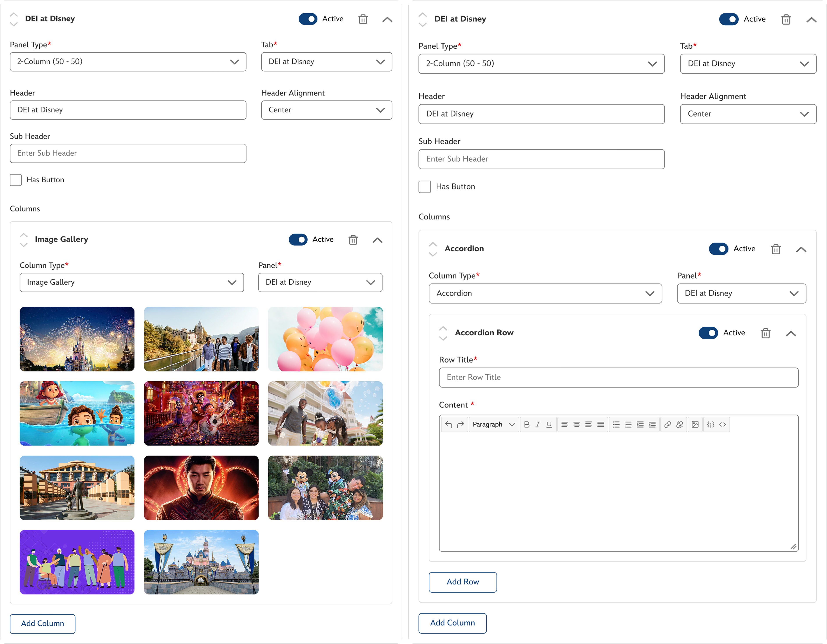This screenshot has width=827, height=644.
Task: Delete the Image Gallery column with its trash icon
Action: click(353, 239)
